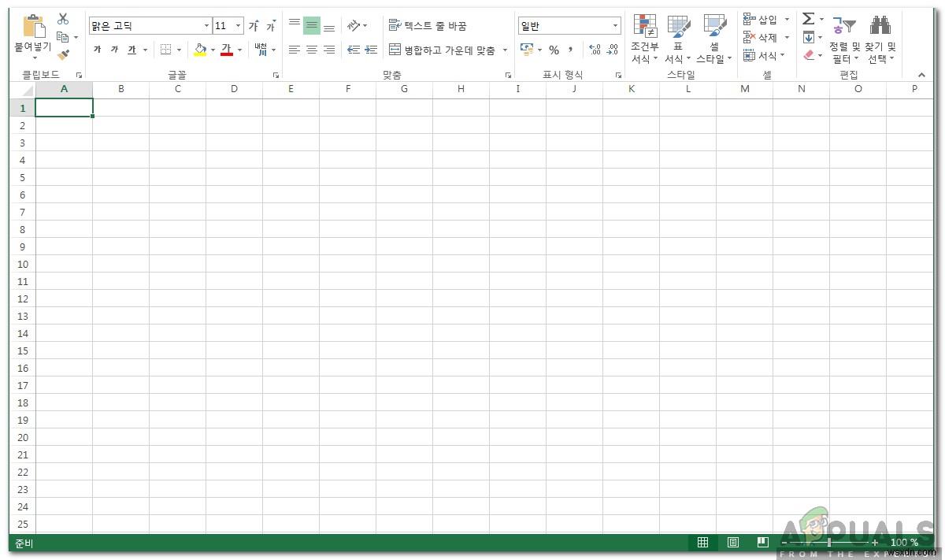Toggle italic formatting
945x560 pixels.
[113, 49]
